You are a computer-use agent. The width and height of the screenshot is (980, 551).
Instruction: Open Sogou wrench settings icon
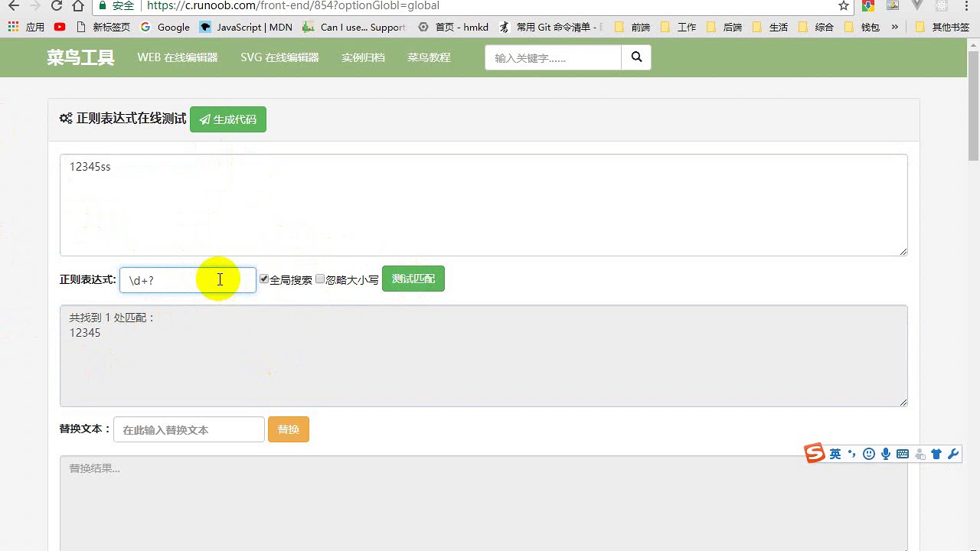pos(953,454)
